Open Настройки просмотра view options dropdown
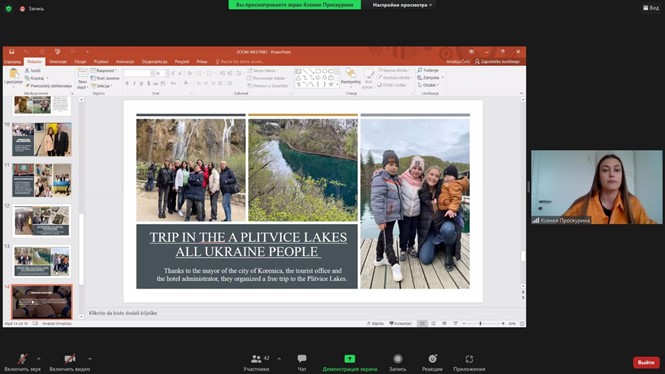665x374 pixels. (x=402, y=5)
